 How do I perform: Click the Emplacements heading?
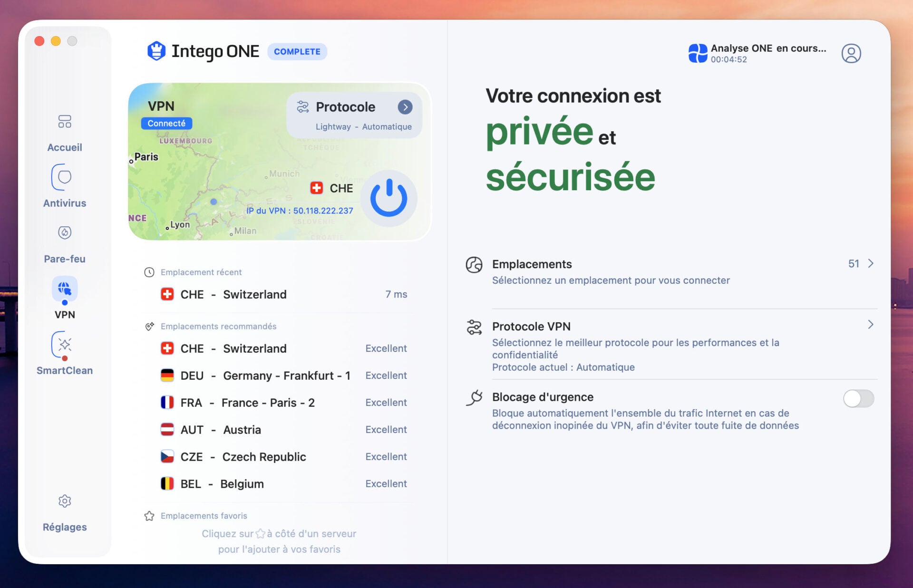tap(532, 264)
